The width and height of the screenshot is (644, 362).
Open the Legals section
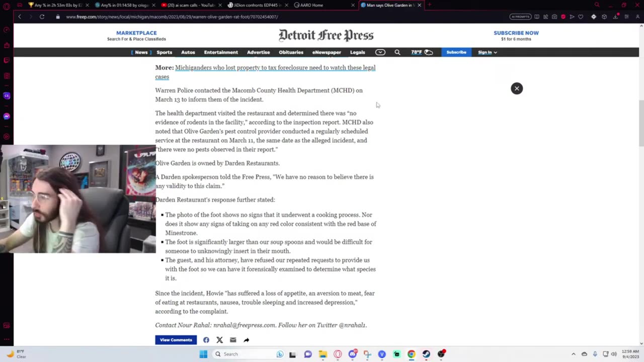pos(357,52)
